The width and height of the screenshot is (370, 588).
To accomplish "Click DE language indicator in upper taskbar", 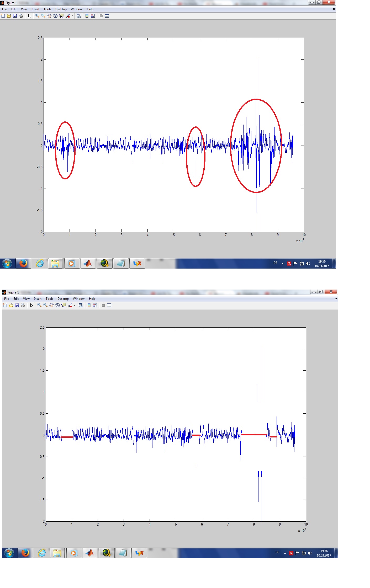I will [275, 263].
